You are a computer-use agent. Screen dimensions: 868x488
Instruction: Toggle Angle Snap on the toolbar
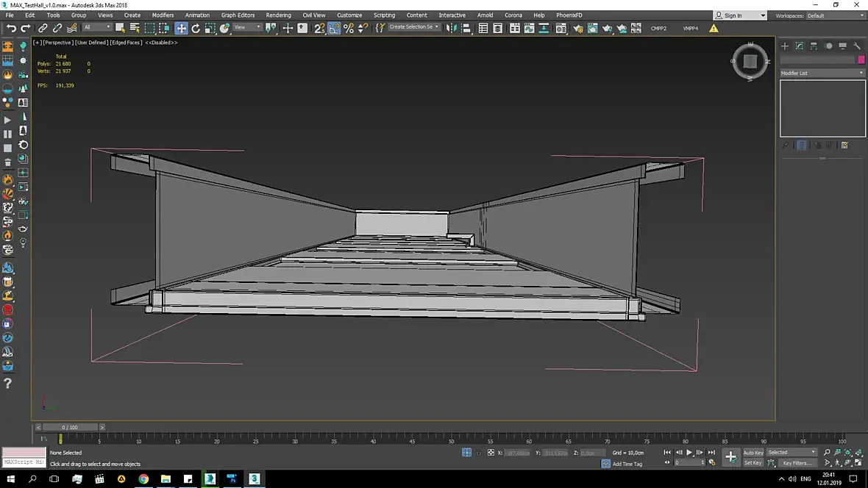[334, 28]
